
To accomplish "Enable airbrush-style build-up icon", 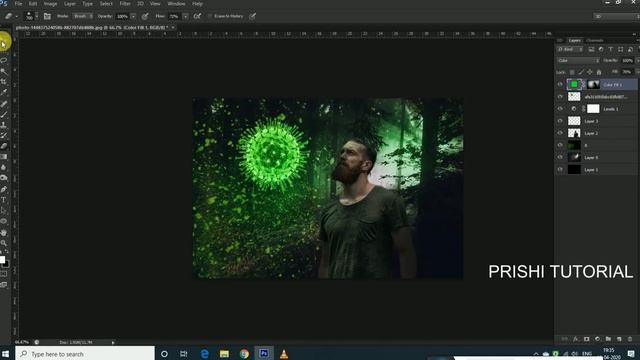I will (x=197, y=16).
